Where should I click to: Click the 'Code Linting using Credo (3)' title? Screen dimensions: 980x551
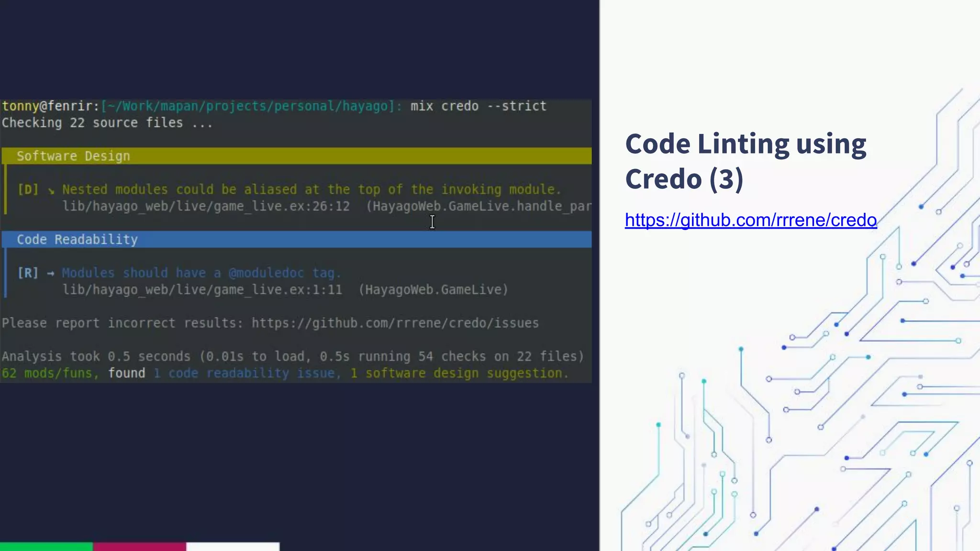coord(746,162)
